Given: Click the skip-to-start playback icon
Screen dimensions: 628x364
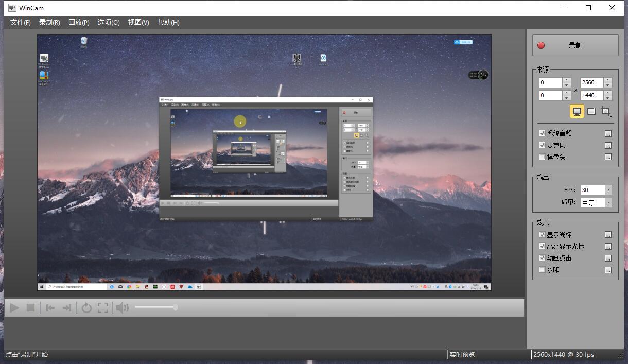Looking at the screenshot, I should 50,307.
